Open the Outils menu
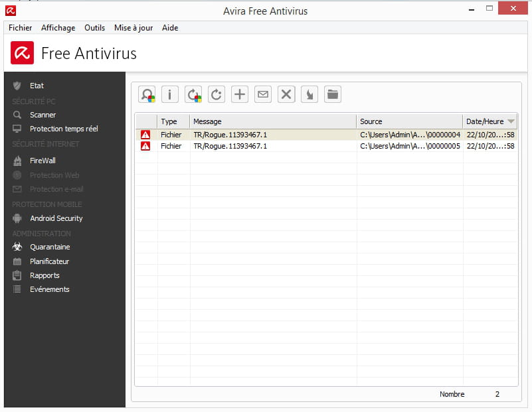 click(95, 28)
